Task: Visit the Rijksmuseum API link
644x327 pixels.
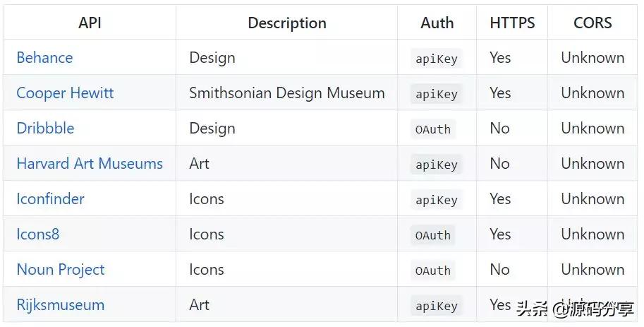Action: pyautogui.click(x=60, y=305)
